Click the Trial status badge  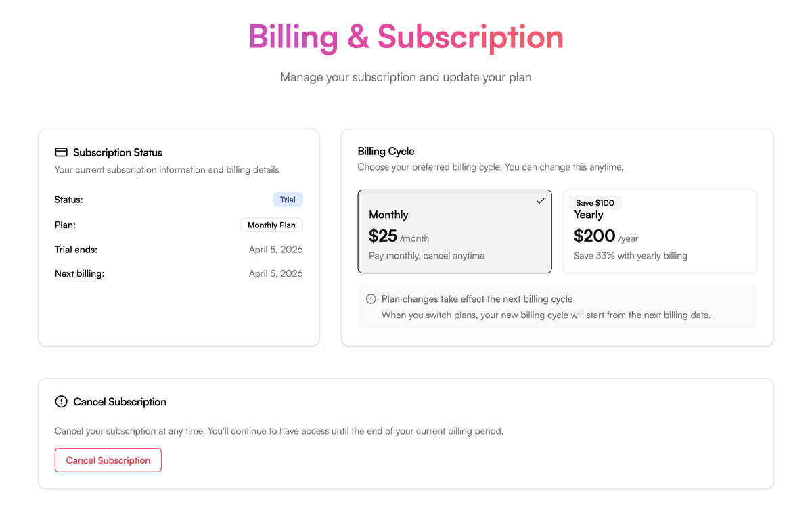pos(288,199)
